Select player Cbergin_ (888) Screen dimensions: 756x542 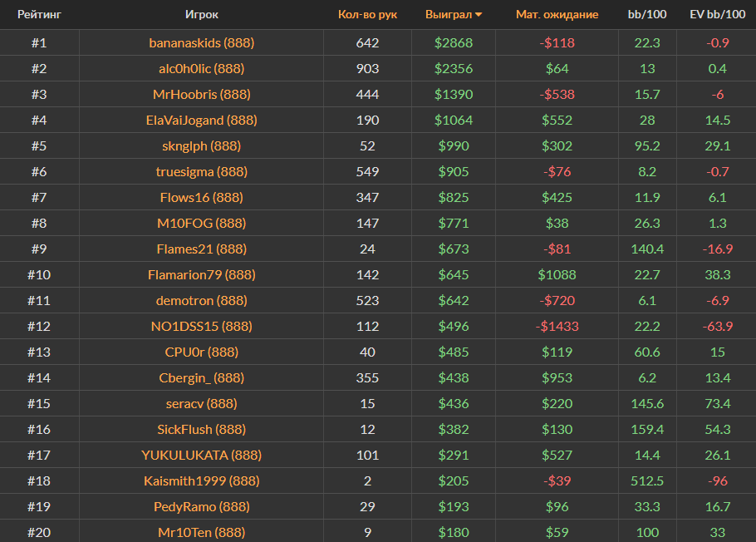tap(202, 377)
